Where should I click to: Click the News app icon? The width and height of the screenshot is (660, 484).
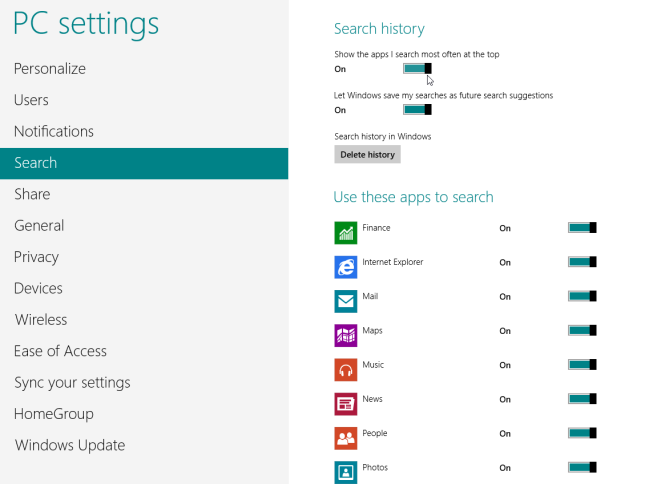[x=346, y=404]
